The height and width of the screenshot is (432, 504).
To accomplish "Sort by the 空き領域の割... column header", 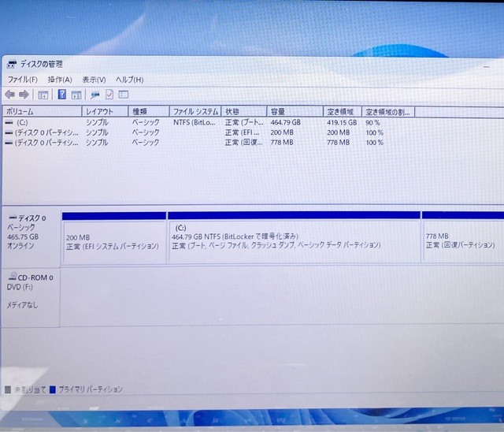I will (x=388, y=112).
